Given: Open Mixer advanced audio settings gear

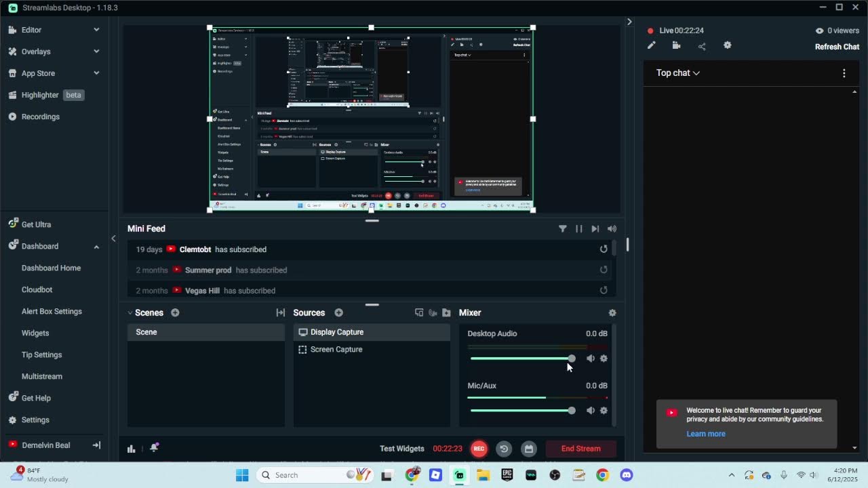Looking at the screenshot, I should coord(612,312).
